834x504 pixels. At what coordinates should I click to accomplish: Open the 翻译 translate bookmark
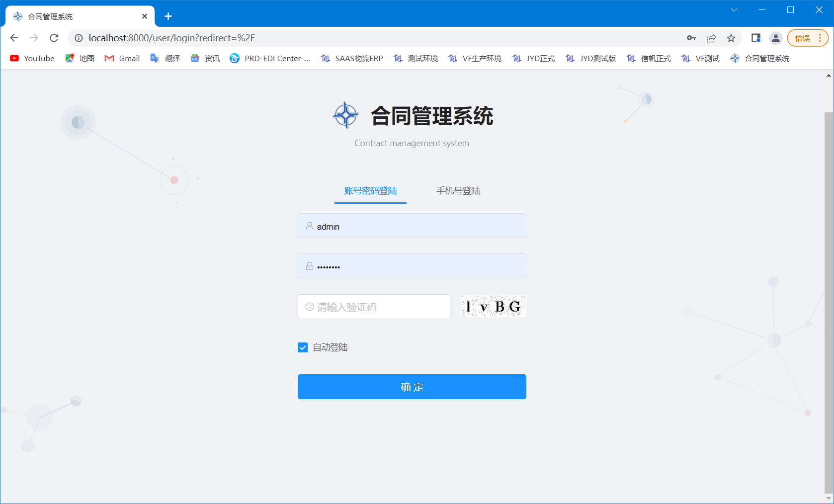165,58
